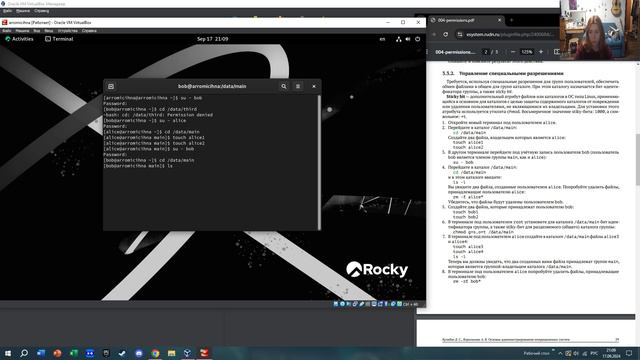
Task: Open the Windows Start menu
Action: (8, 353)
